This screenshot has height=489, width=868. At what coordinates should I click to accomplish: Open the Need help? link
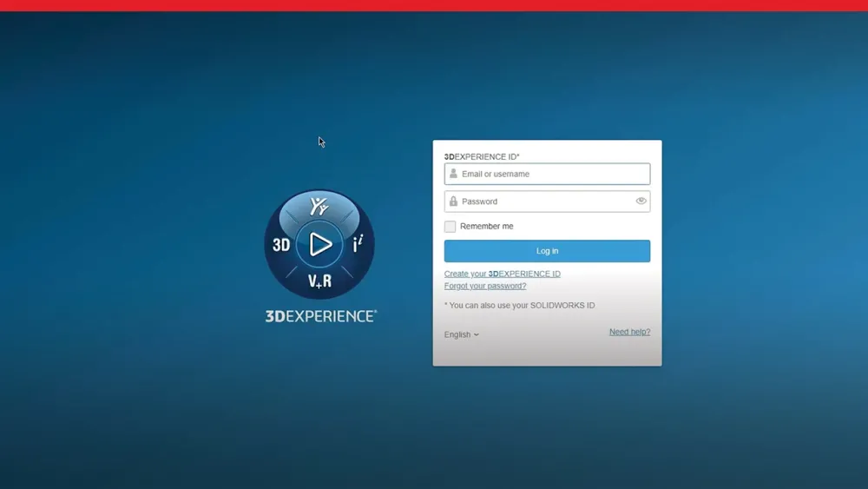click(x=629, y=332)
